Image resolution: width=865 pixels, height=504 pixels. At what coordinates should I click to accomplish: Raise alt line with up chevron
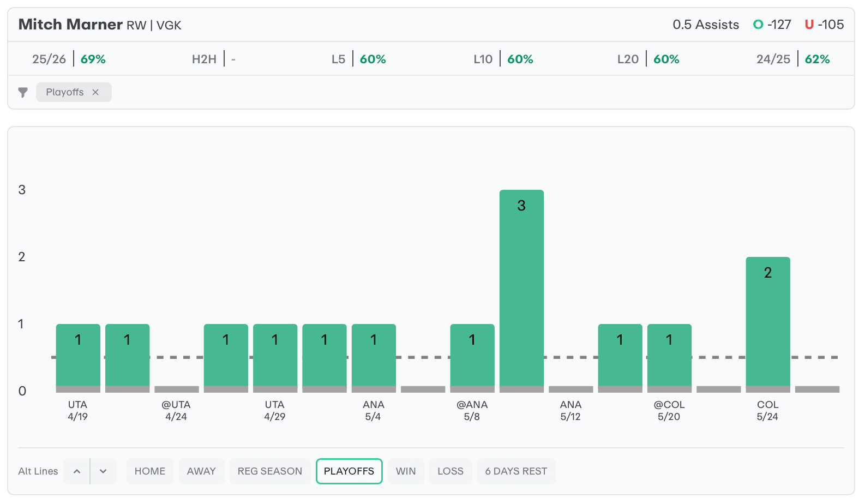pos(77,471)
